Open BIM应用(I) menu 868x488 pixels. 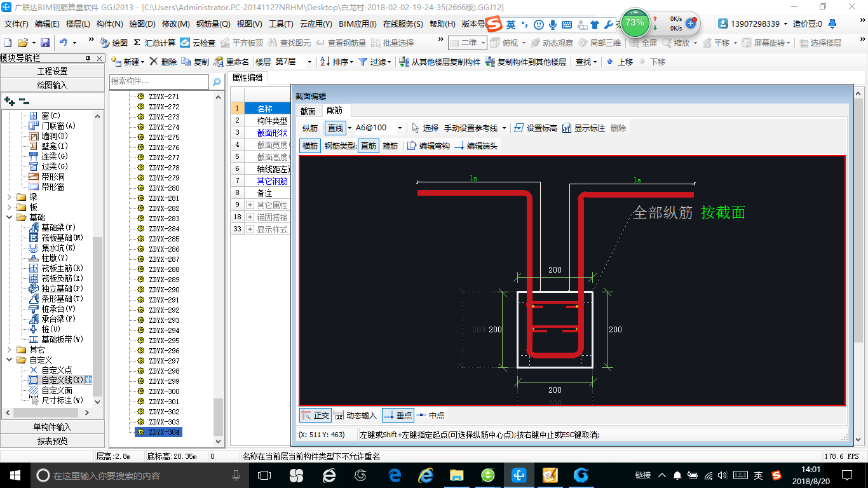pos(358,24)
